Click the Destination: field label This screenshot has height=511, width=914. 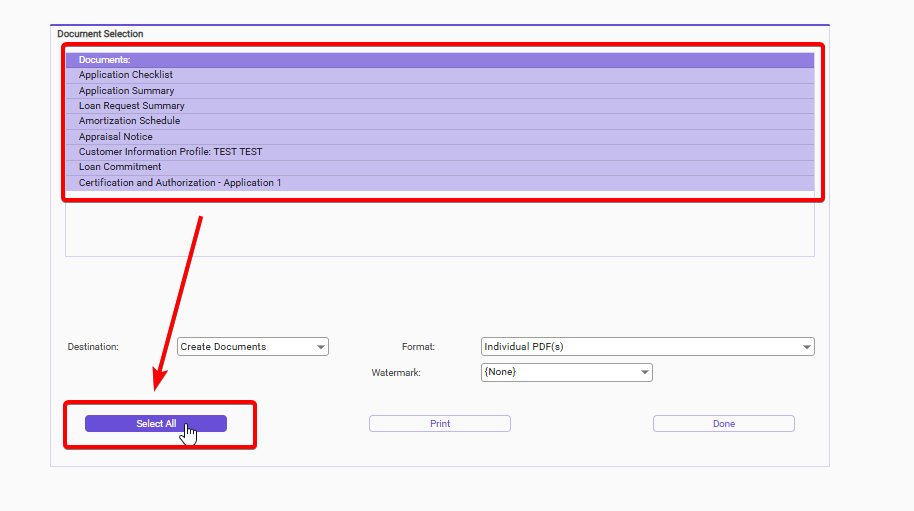(x=93, y=347)
